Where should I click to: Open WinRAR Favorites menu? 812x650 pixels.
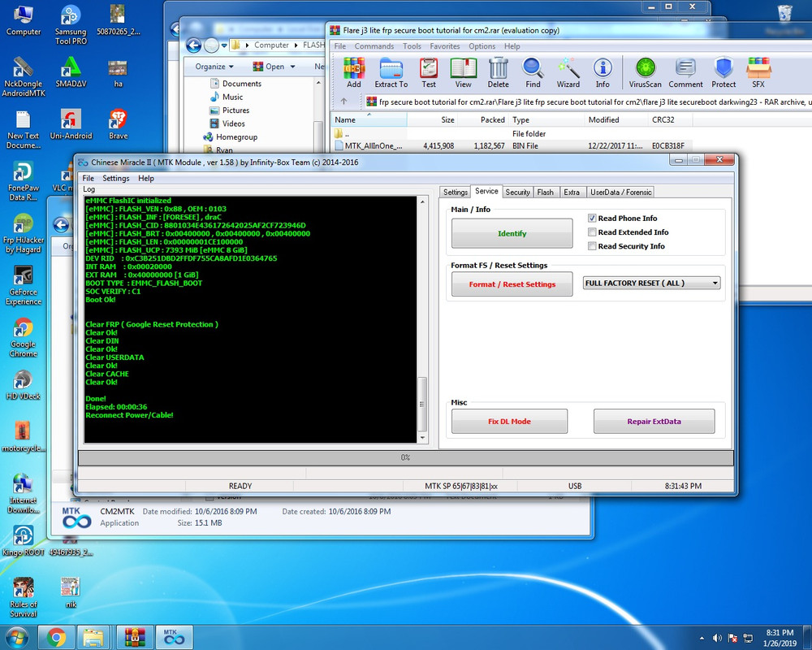point(445,46)
